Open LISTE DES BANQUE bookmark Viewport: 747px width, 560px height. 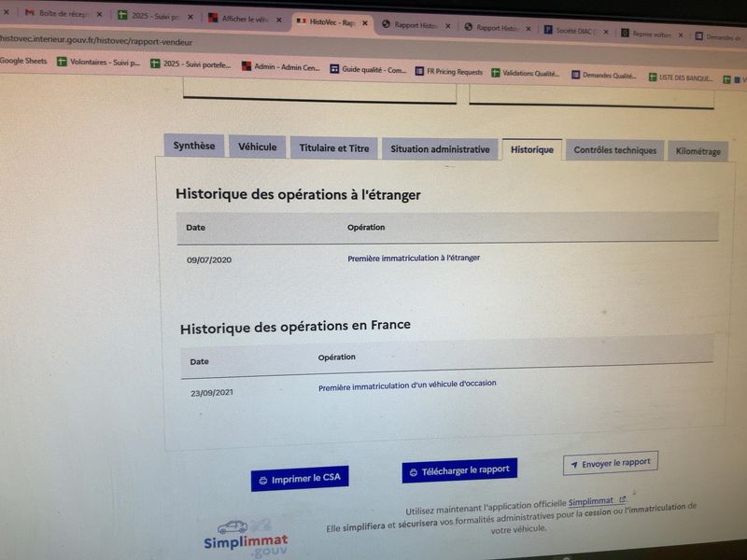(x=682, y=77)
